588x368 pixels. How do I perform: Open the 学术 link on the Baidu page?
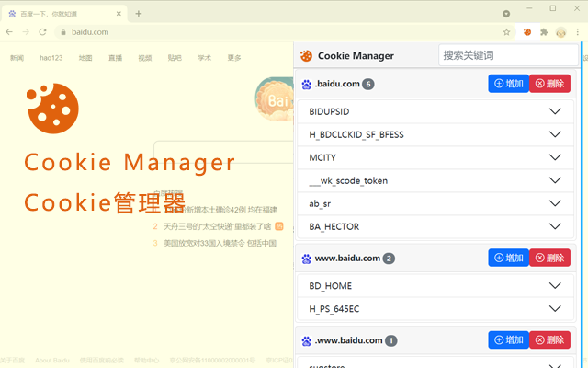click(x=204, y=58)
